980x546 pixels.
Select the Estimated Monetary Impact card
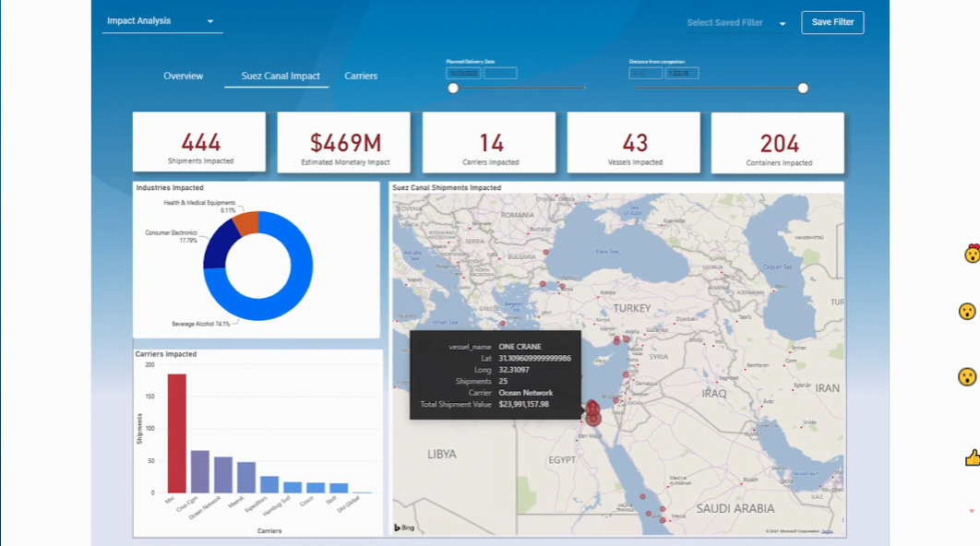click(345, 143)
